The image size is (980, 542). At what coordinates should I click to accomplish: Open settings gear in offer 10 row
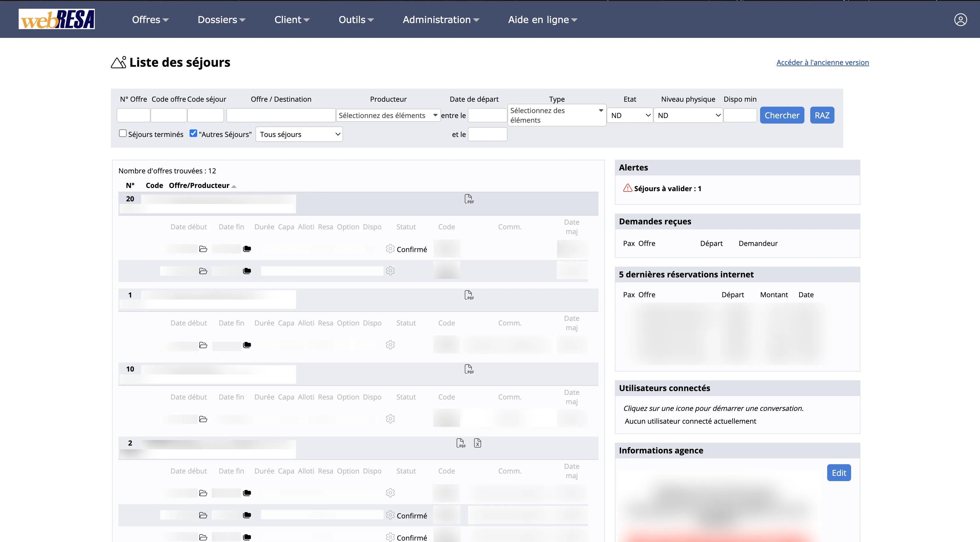tap(390, 419)
